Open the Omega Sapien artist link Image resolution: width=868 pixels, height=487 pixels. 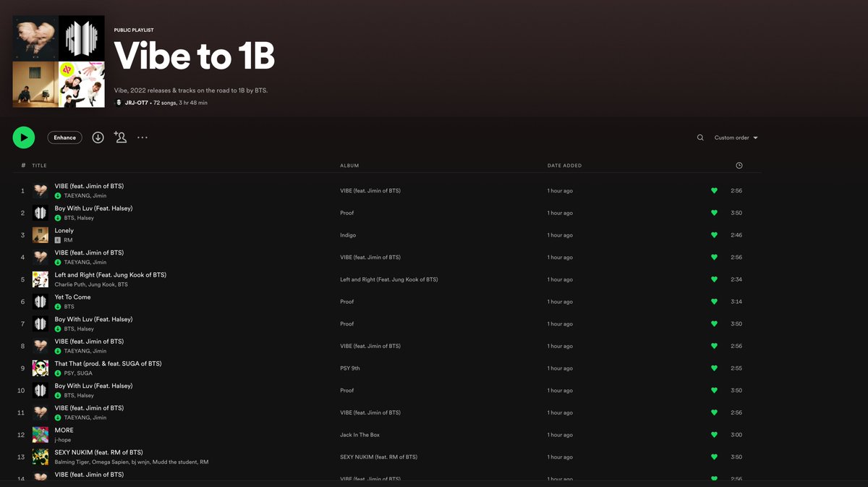pyautogui.click(x=109, y=462)
